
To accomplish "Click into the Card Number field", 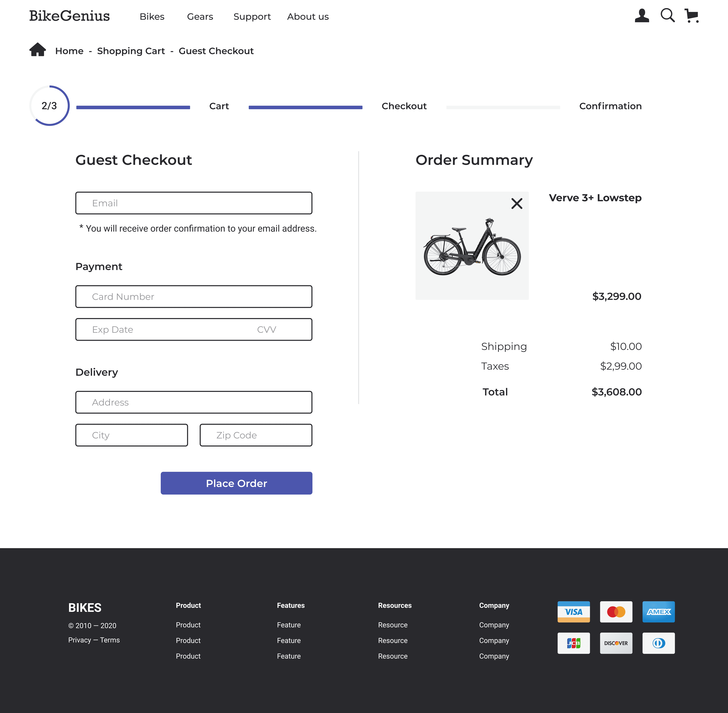I will pos(194,297).
